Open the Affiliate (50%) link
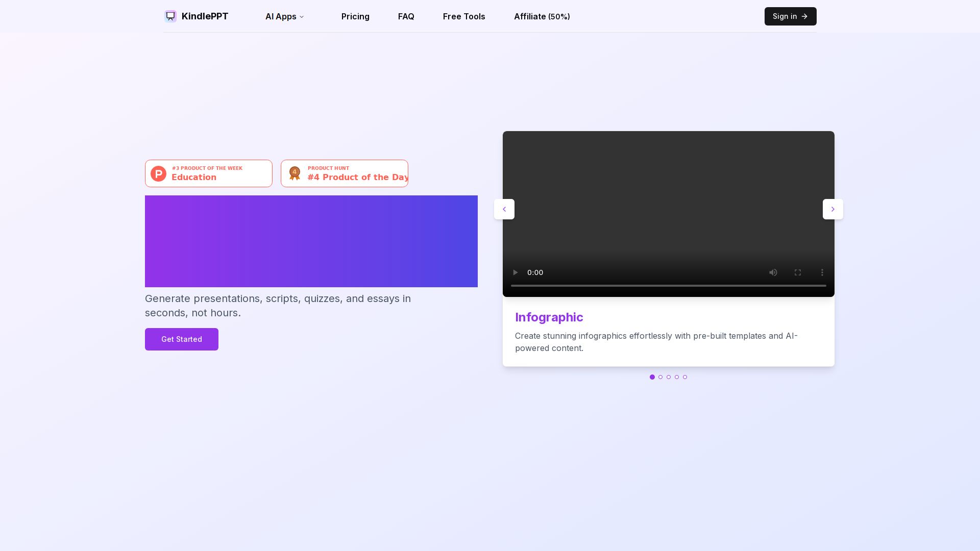980x551 pixels. tap(542, 16)
